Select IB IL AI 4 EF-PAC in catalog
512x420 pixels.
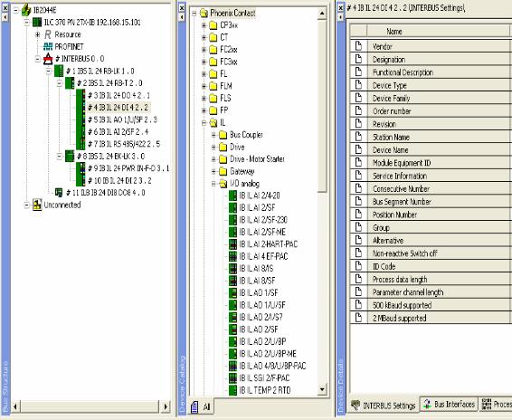click(x=263, y=256)
